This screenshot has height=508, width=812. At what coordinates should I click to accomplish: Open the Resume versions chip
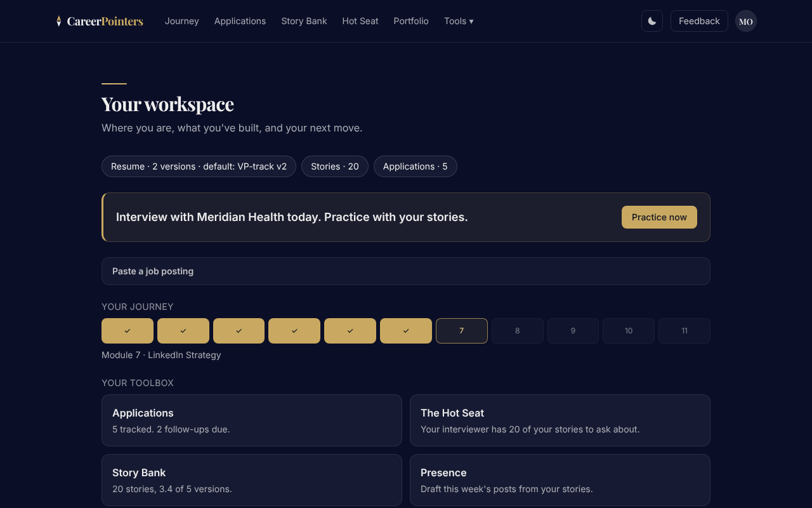(x=199, y=166)
